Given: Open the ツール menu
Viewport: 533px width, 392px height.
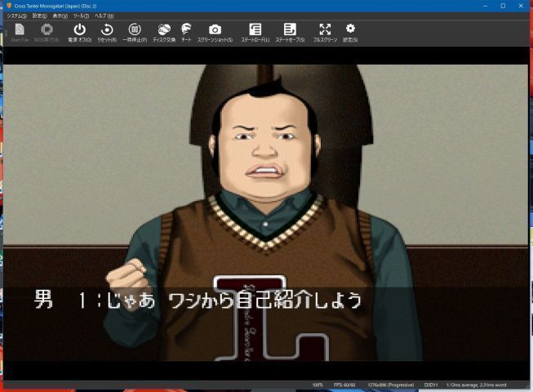Looking at the screenshot, I should coord(82,16).
